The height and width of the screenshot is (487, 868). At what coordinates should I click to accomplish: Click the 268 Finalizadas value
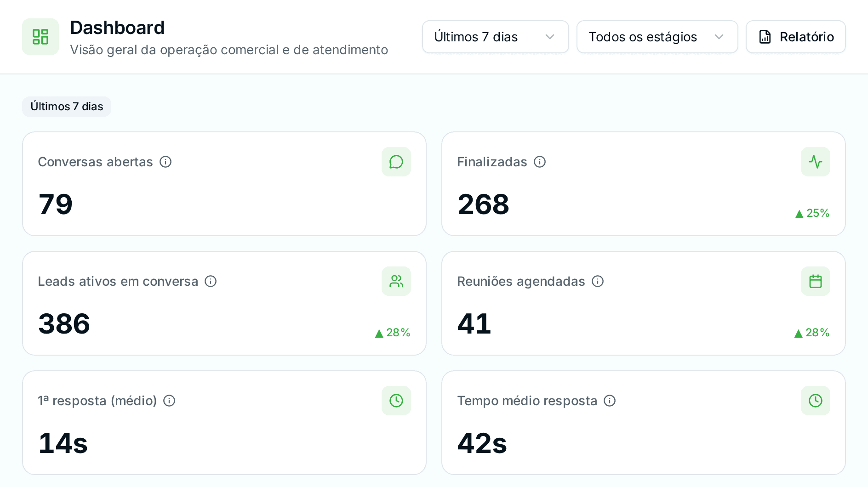(x=483, y=204)
